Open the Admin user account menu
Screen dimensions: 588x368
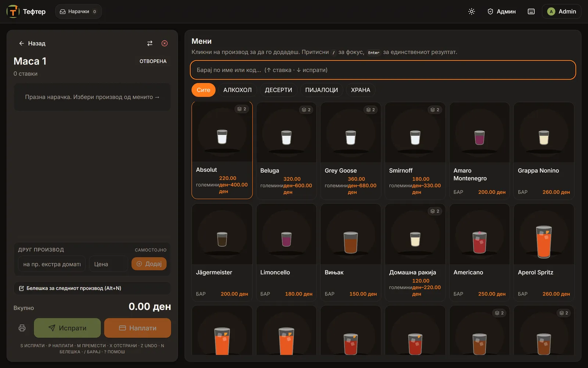pos(562,11)
